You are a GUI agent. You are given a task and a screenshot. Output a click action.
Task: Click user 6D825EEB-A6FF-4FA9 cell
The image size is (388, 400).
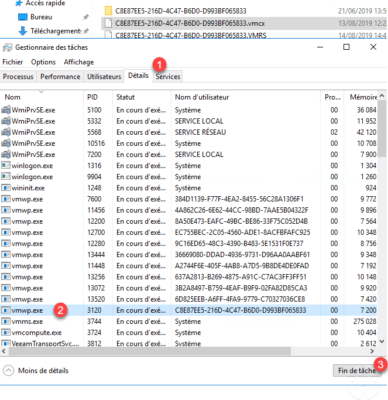click(240, 299)
